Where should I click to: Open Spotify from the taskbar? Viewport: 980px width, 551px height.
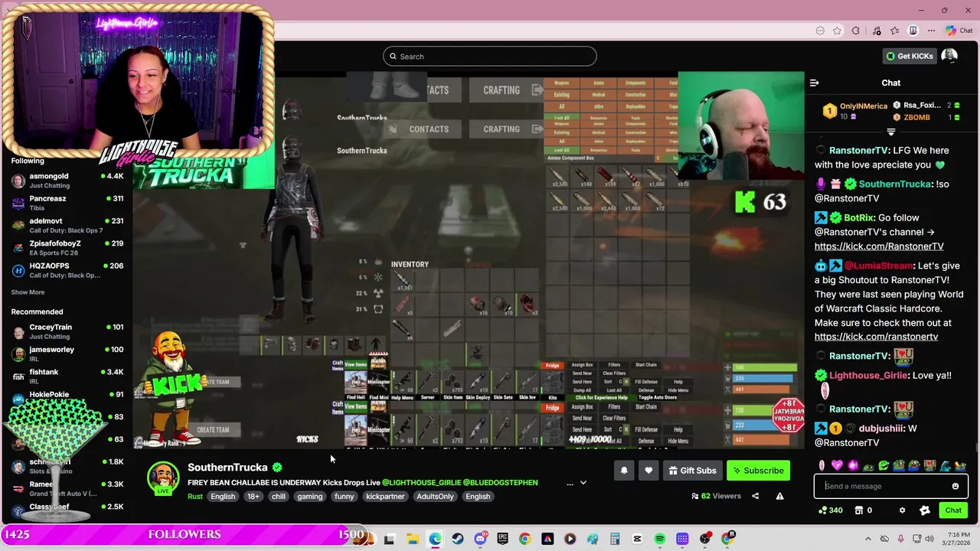660,539
